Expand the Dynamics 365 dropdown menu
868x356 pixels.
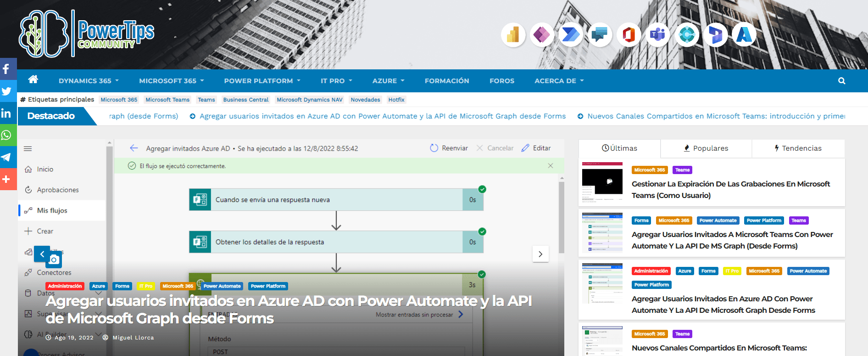(x=89, y=81)
